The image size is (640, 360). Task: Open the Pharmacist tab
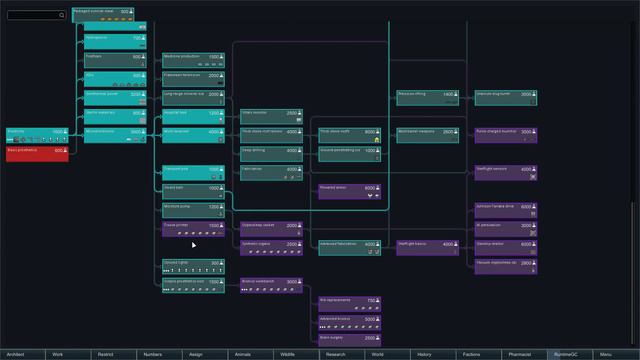click(x=525, y=355)
